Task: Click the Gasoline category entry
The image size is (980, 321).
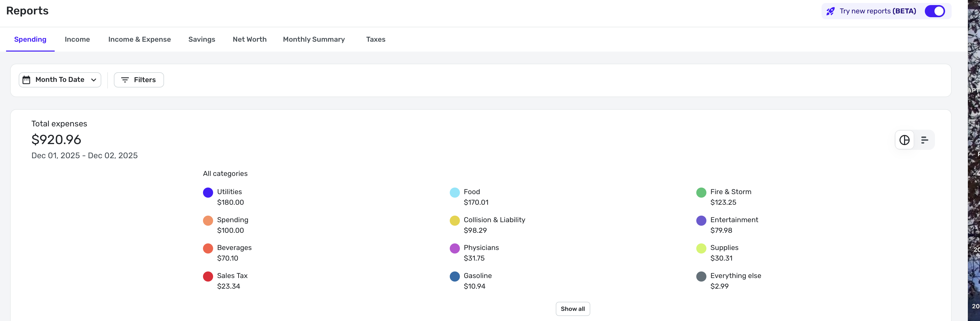Action: (477, 276)
